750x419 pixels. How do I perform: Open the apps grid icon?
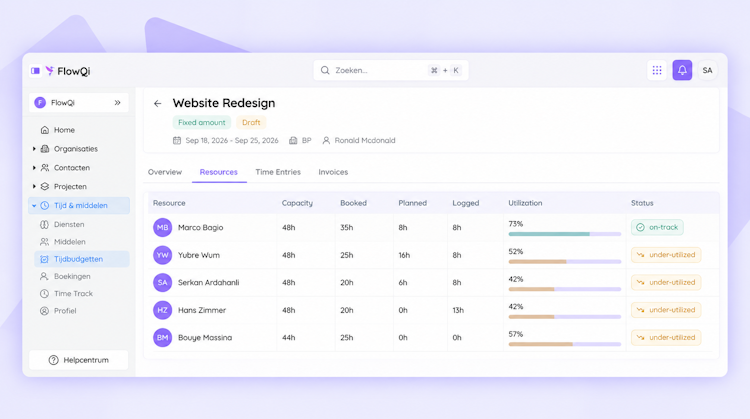pos(657,70)
